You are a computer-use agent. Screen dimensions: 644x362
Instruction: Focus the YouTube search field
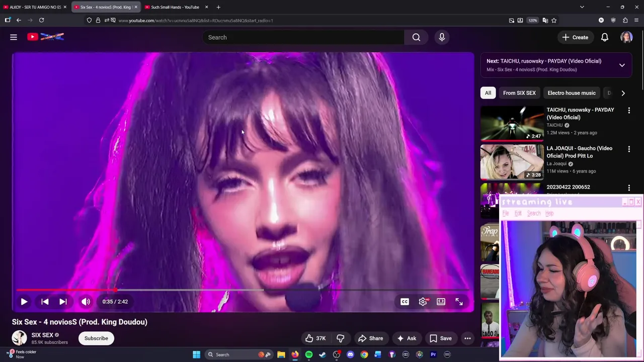pos(304,37)
